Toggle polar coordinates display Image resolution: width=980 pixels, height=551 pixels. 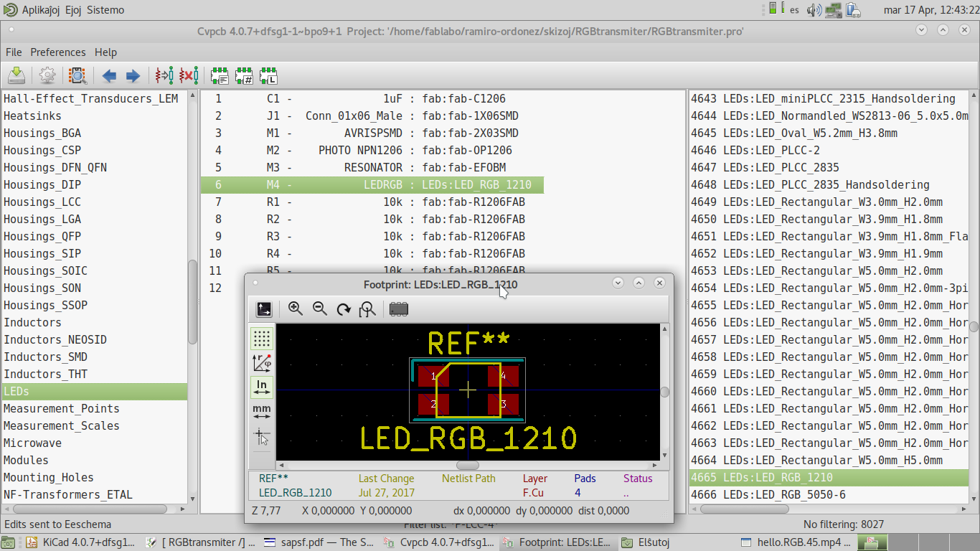tap(262, 363)
